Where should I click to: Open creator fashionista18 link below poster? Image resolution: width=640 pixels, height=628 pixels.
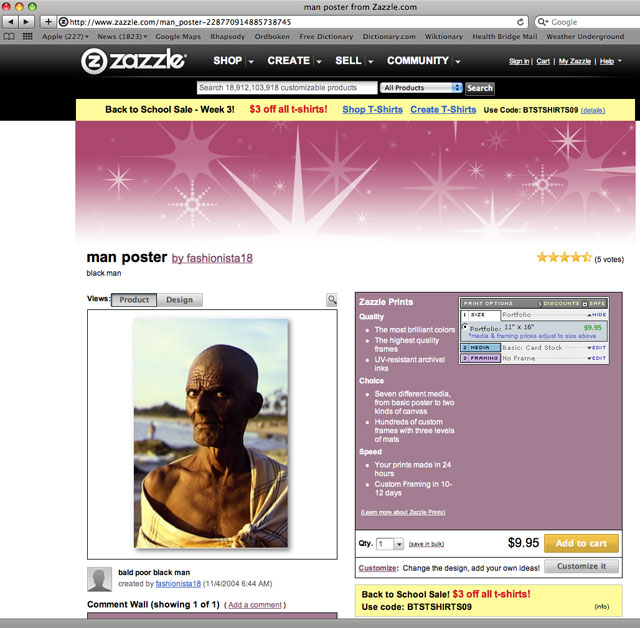click(x=178, y=584)
